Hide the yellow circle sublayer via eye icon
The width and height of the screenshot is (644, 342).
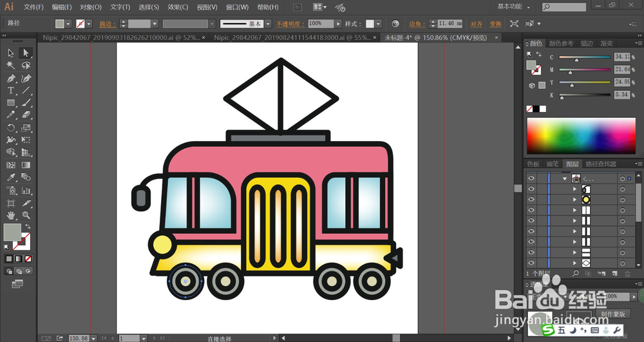pos(531,200)
